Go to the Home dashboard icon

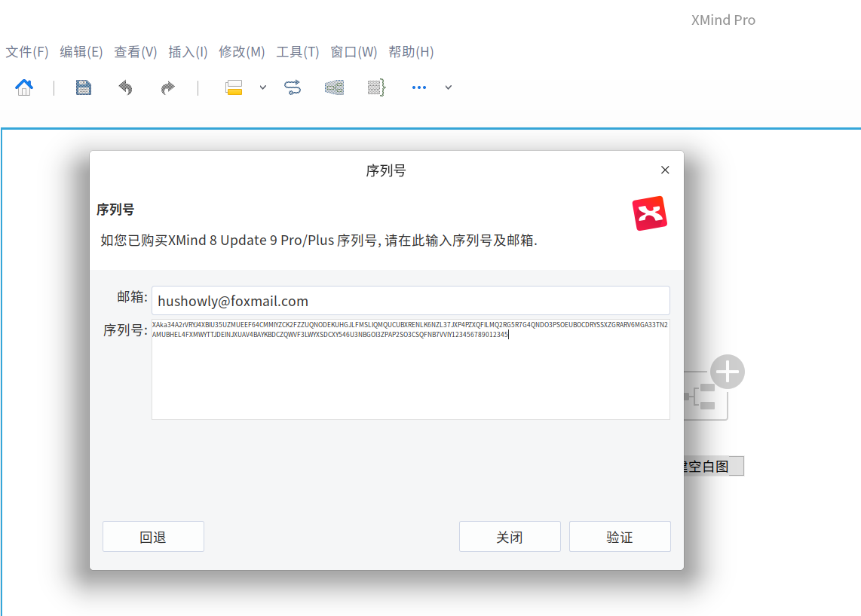click(x=24, y=87)
